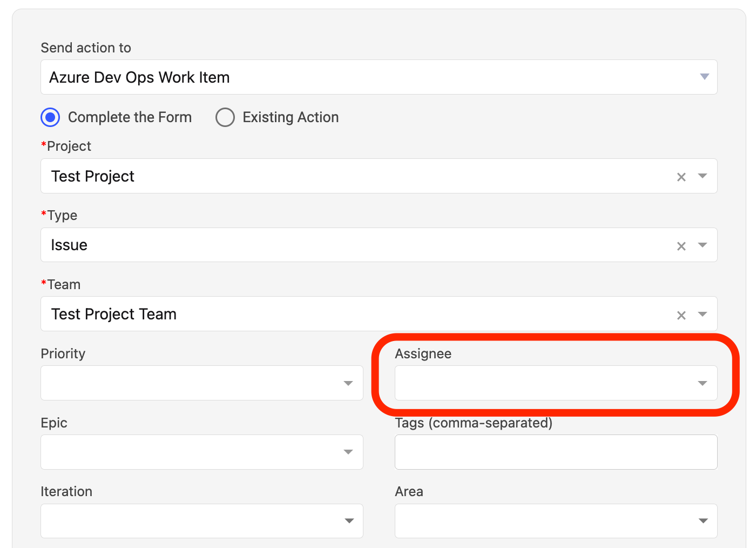The height and width of the screenshot is (548, 756).
Task: Select the Complete the Form radio
Action: (x=50, y=117)
